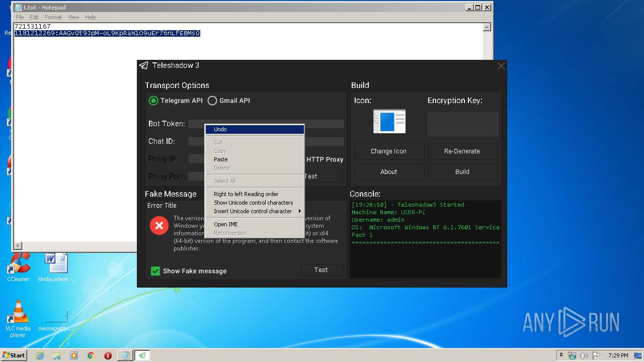Screen dimensions: 644x362
Task: Open Notepad Format menu
Action: pos(53,17)
